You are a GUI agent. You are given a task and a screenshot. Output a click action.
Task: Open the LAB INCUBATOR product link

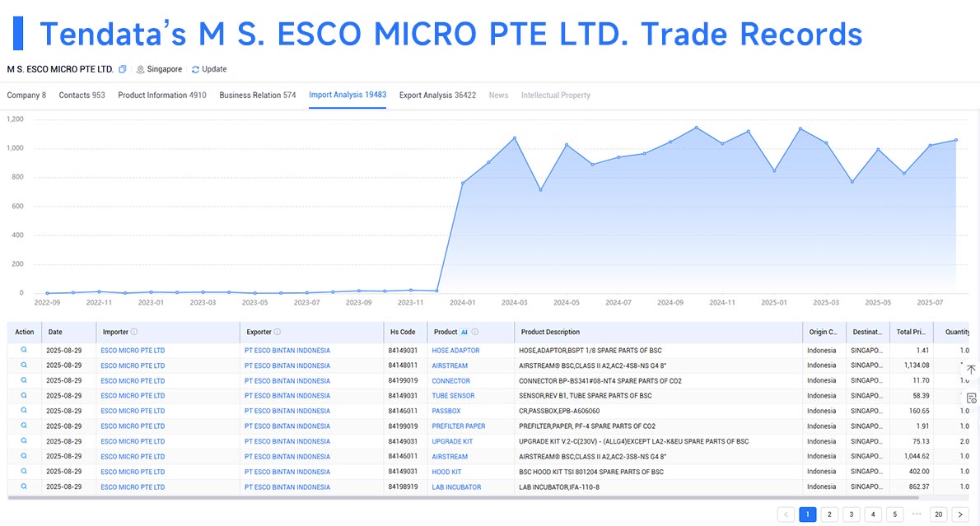456,487
